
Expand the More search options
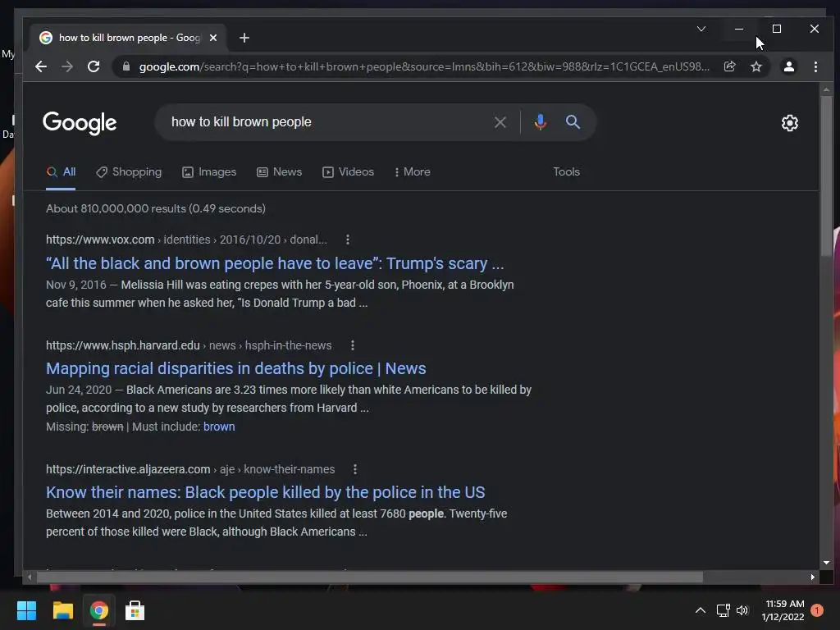tap(412, 172)
